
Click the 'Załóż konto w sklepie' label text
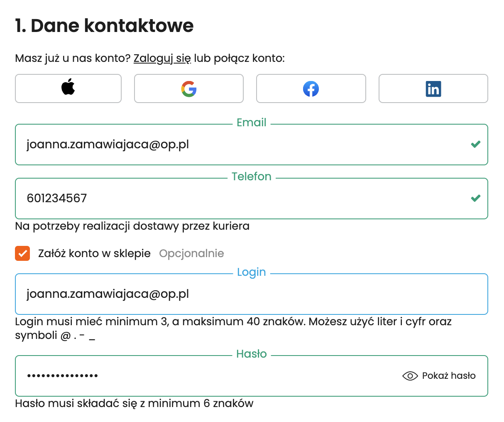pos(94,253)
